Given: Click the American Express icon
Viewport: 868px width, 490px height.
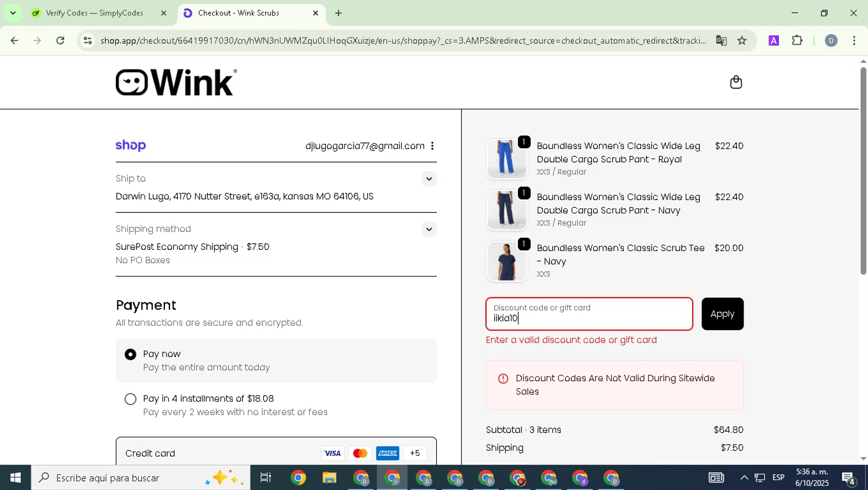Looking at the screenshot, I should (x=388, y=454).
